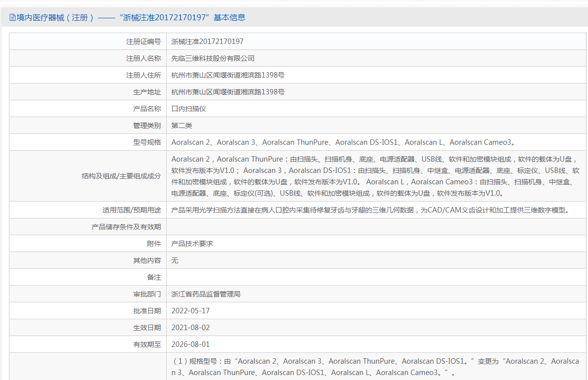Select registration number 浙械注准20172170197 in table
The height and width of the screenshot is (380, 588).
(207, 42)
